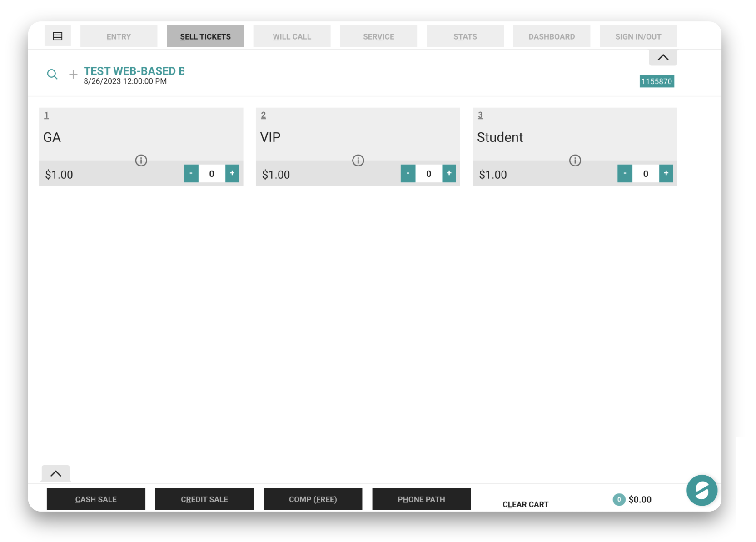Screen dimensions: 756x542
Task: Click the event date 8/26/2023 12:00:00 PM
Action: pos(125,81)
